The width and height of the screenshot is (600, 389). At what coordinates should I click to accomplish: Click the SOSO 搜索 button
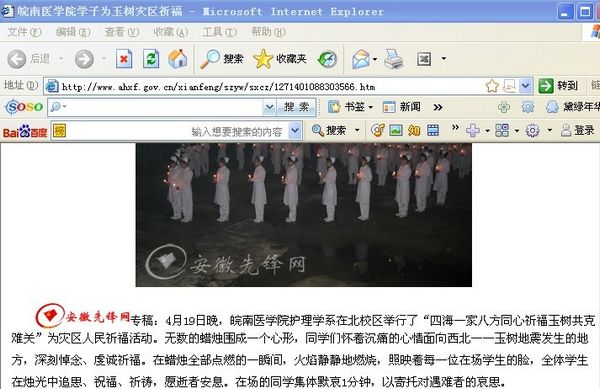coord(296,107)
